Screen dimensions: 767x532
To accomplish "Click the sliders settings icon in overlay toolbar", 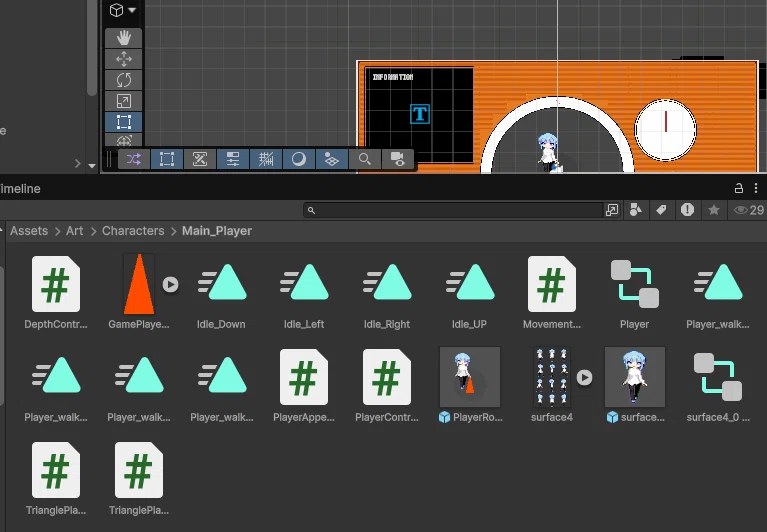I will point(233,159).
